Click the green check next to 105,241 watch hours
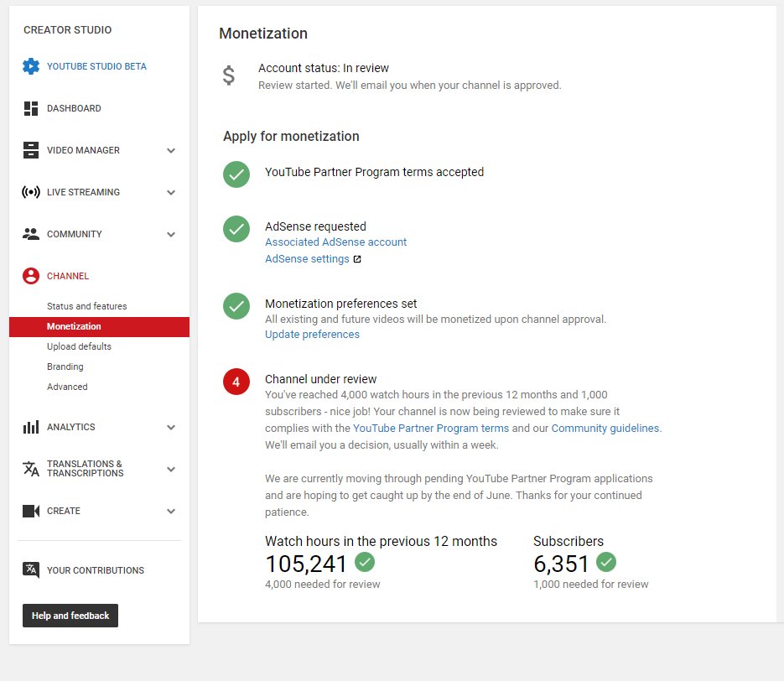The image size is (784, 681). coord(365,562)
